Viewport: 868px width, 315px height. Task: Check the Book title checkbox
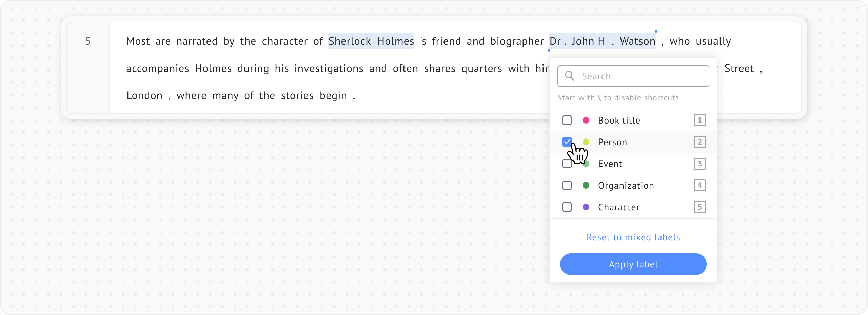click(567, 120)
